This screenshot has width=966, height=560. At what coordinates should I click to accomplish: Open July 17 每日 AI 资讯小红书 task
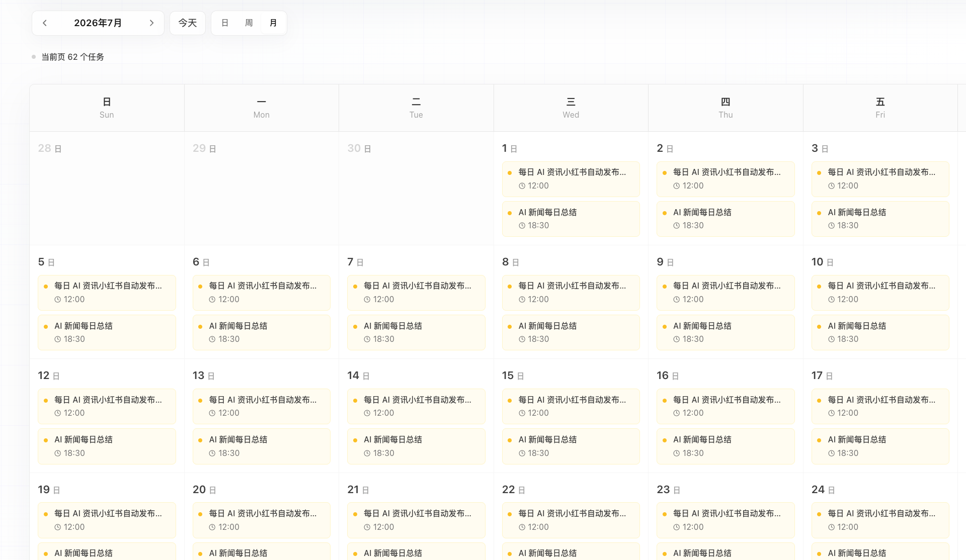click(x=880, y=406)
